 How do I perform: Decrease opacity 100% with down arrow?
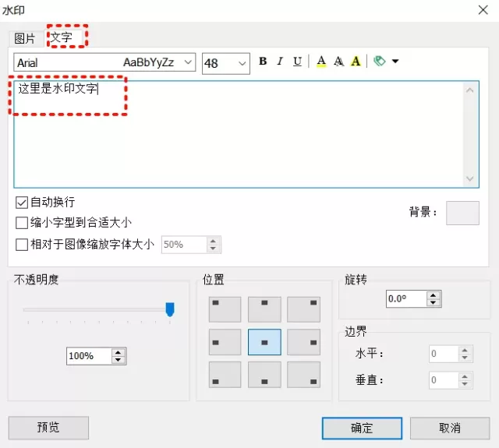[x=118, y=360]
